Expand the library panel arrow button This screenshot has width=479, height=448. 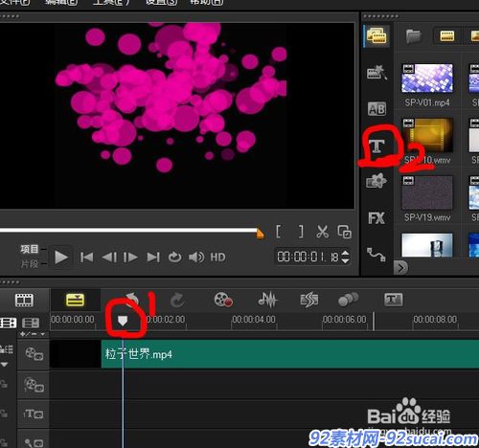pos(401,267)
